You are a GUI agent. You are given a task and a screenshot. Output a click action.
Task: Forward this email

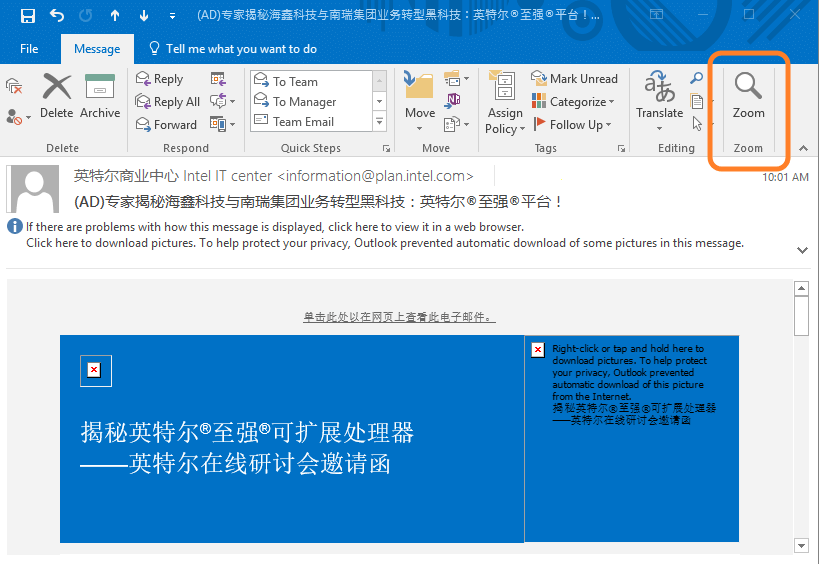coord(166,125)
